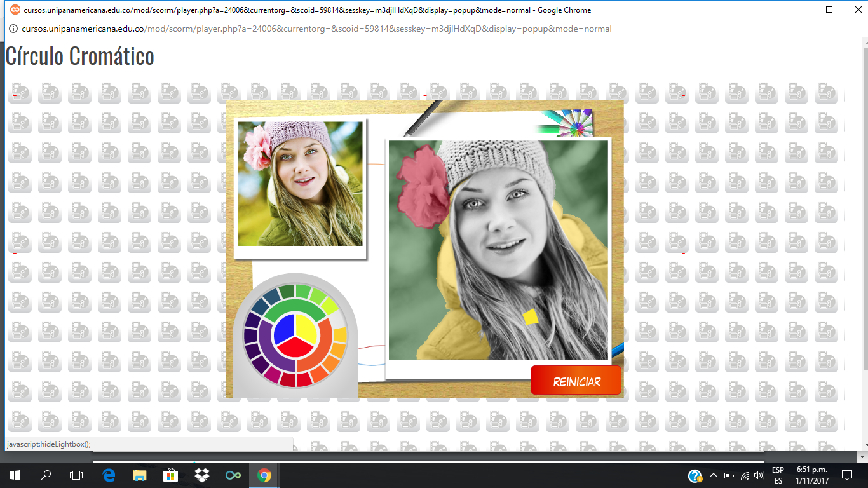
Task: Launch Microsoft Edge from the taskbar
Action: 108,475
